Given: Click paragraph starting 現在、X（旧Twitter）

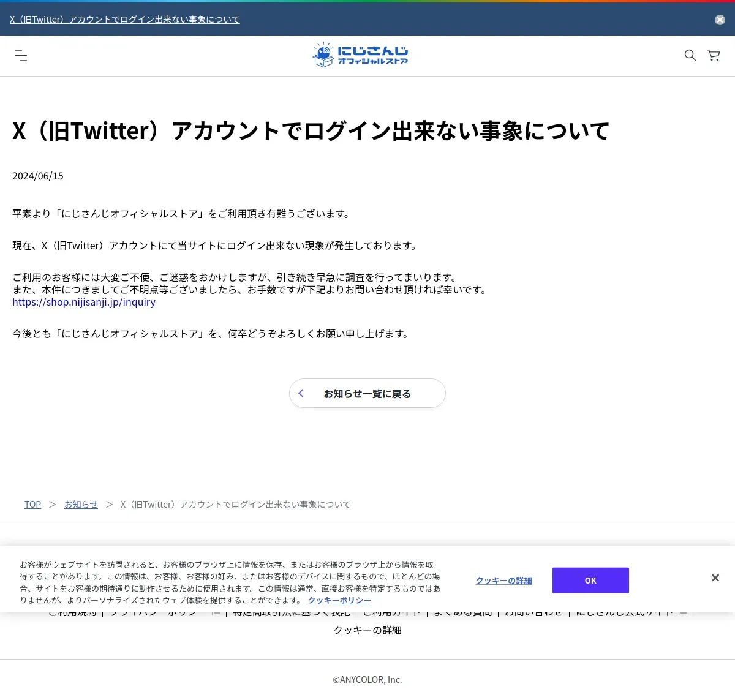Looking at the screenshot, I should pos(216,246).
